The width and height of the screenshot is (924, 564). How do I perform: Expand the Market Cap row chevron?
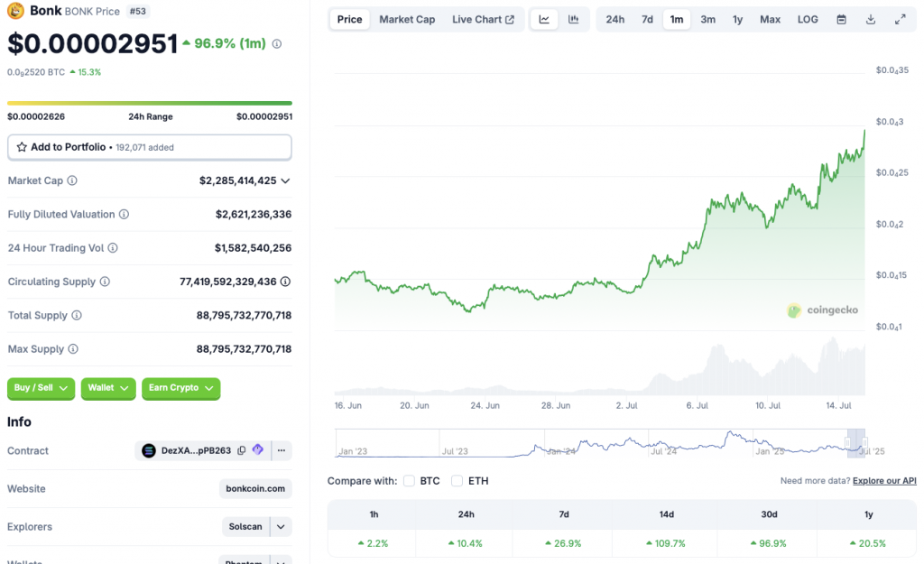pos(287,180)
